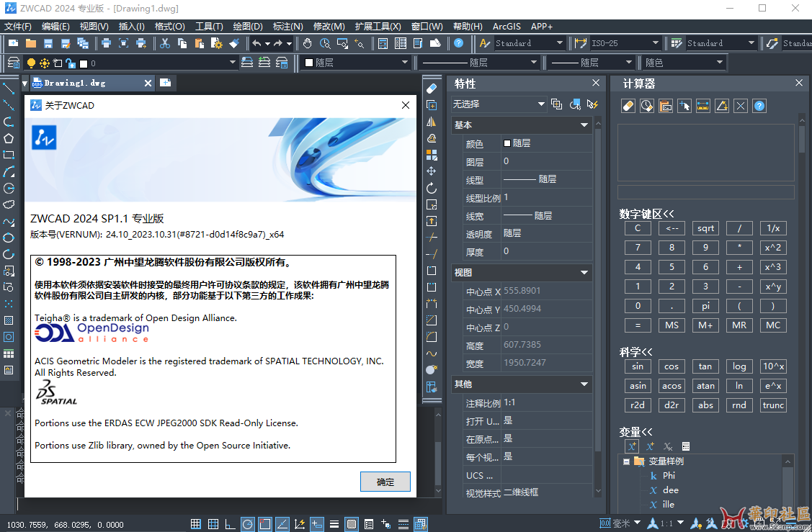Click Paste value to command line icon

tap(666, 106)
